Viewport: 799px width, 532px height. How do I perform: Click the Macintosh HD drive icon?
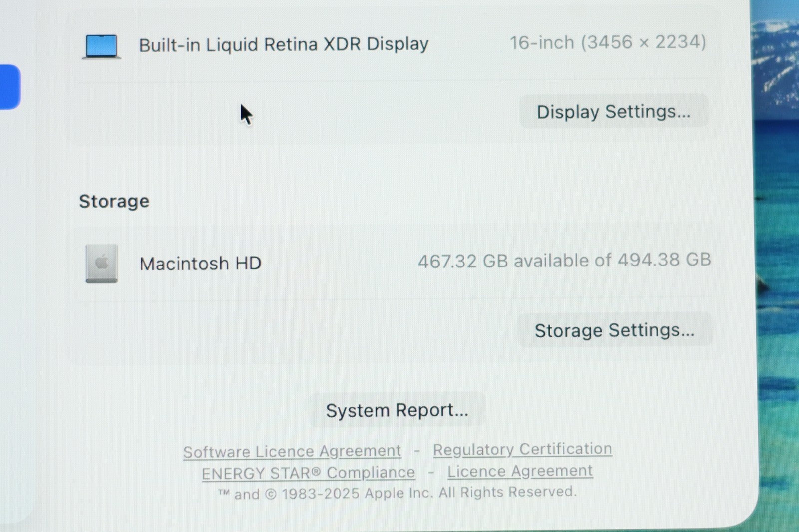(x=102, y=264)
